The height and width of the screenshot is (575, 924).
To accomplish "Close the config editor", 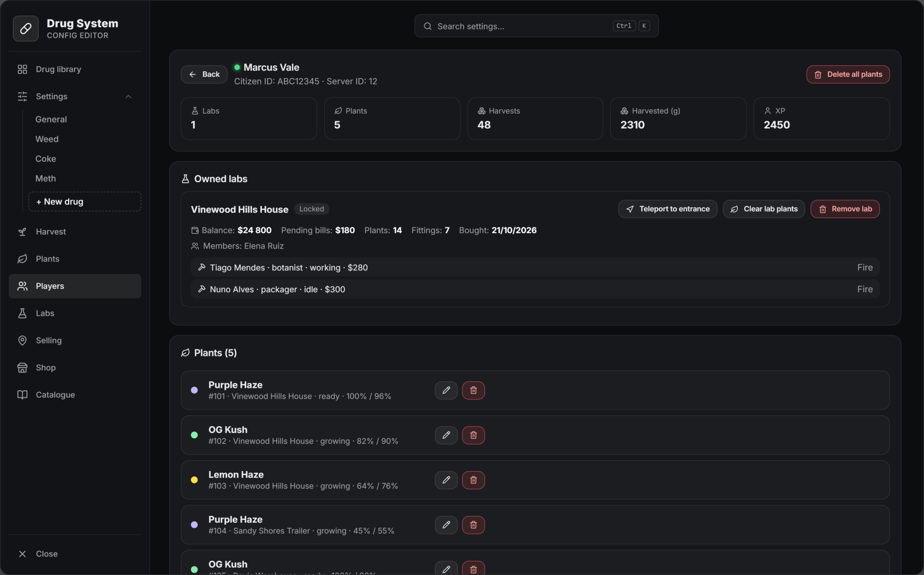I will pyautogui.click(x=75, y=554).
